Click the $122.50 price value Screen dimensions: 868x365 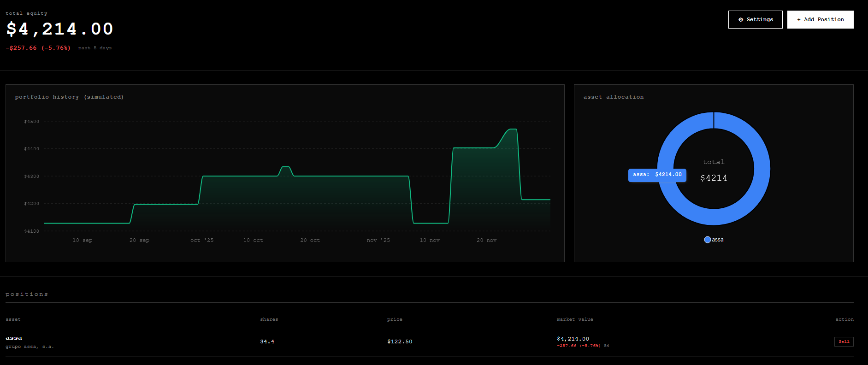click(x=400, y=341)
